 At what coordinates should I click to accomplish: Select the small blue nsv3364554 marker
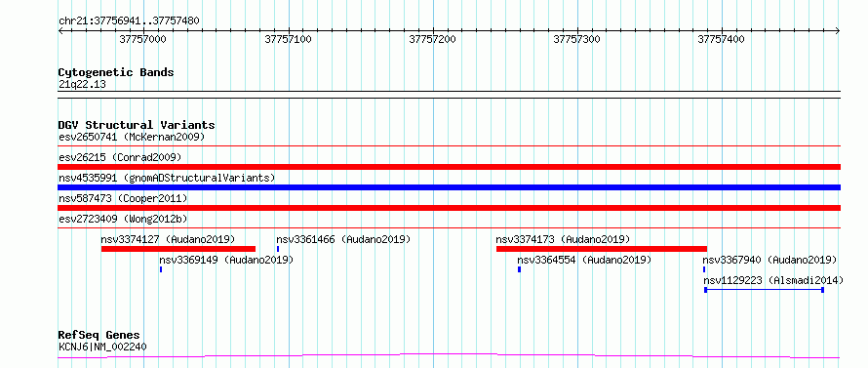coord(519,269)
